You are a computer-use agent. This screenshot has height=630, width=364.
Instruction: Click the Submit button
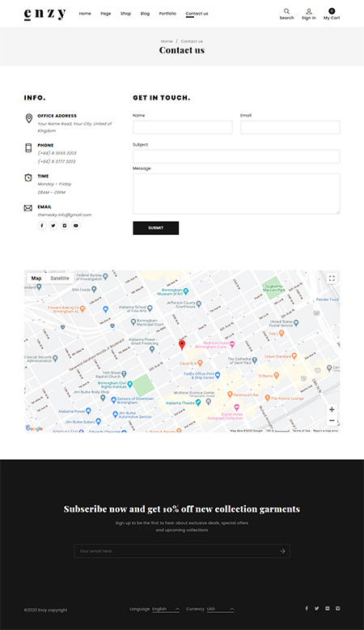pyautogui.click(x=156, y=228)
